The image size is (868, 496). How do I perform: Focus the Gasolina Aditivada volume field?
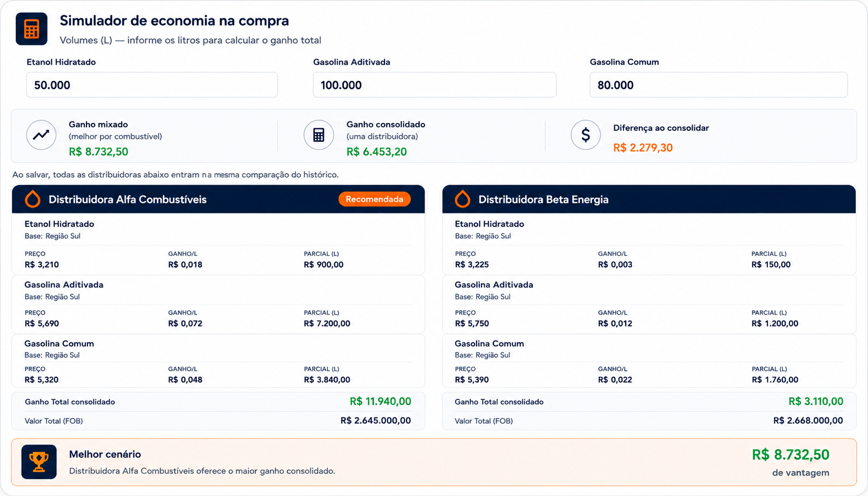[x=434, y=85]
